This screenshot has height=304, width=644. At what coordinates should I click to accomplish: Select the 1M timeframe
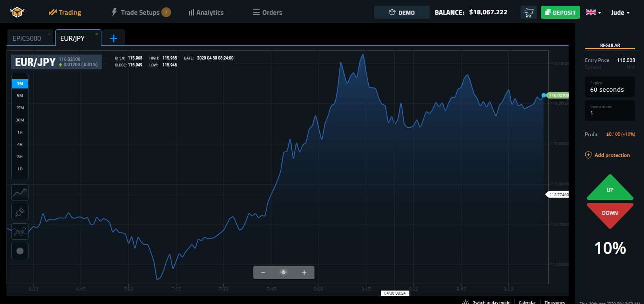pos(20,83)
